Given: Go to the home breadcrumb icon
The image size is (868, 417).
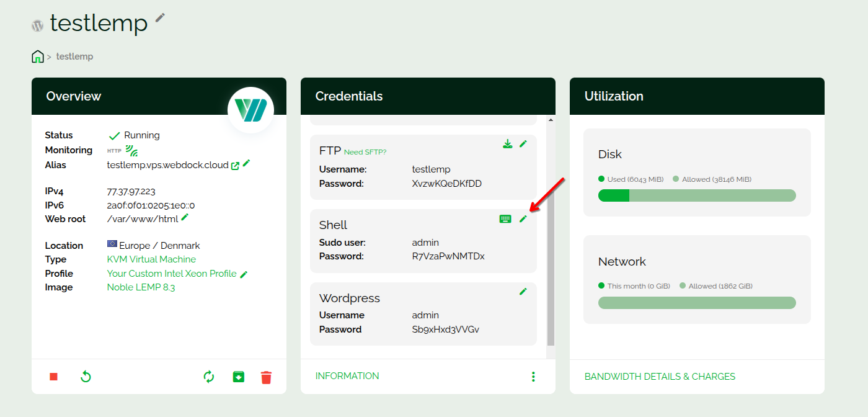Looking at the screenshot, I should [x=38, y=56].
